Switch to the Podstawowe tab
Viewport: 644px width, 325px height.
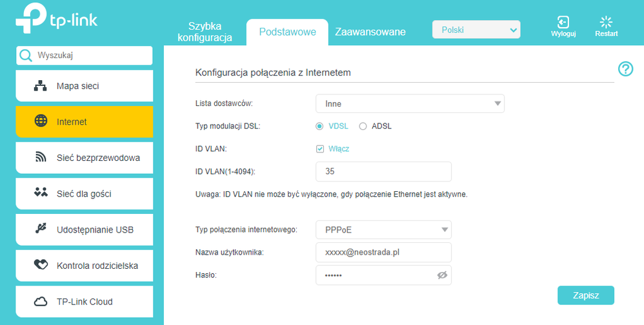pos(288,32)
